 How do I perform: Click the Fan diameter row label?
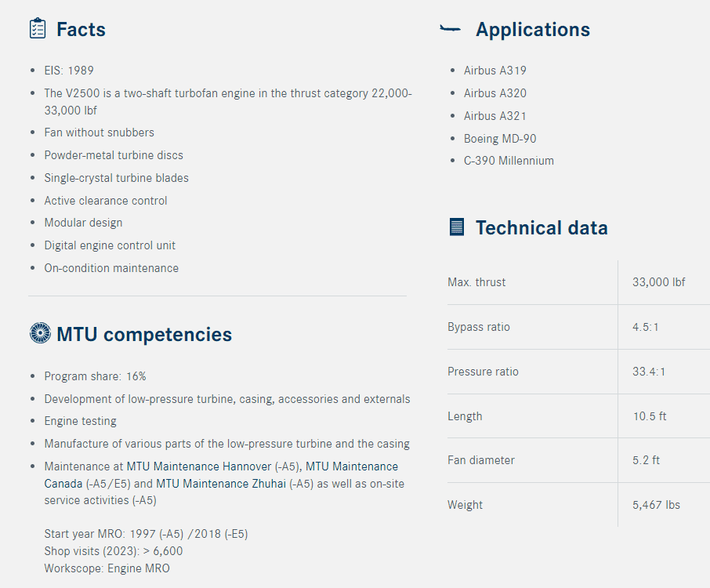[x=480, y=460]
